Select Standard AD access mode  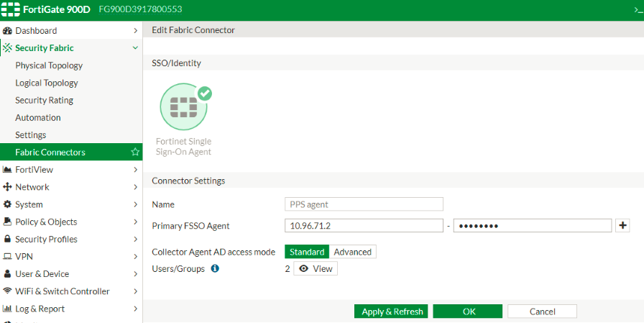pos(307,252)
